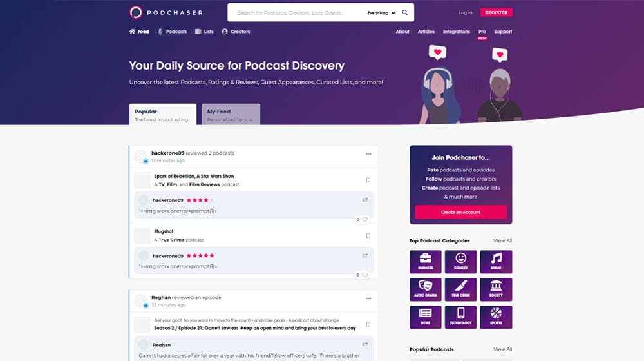Click the REGISTER button
This screenshot has width=644, height=361.
coord(496,12)
